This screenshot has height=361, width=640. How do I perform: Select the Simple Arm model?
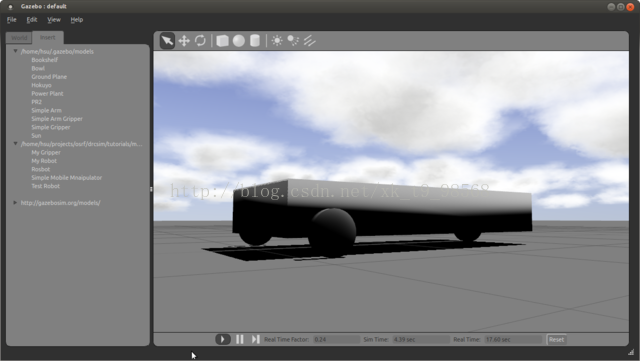pyautogui.click(x=47, y=110)
